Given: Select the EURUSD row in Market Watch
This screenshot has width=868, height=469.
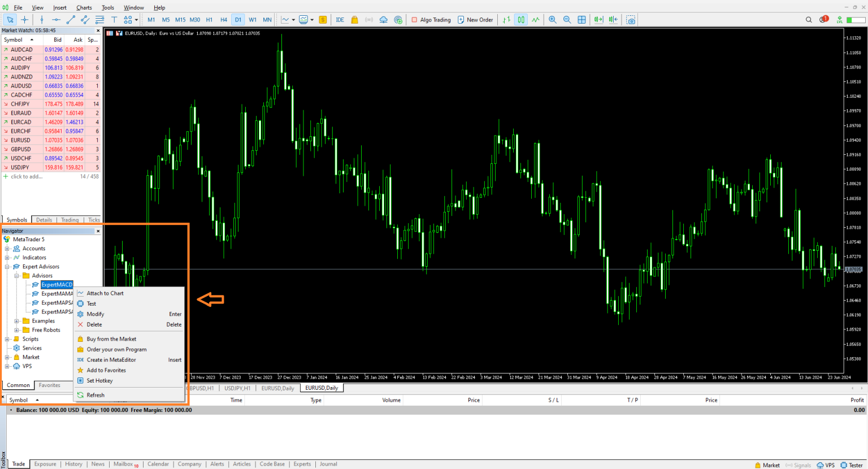Looking at the screenshot, I should tap(21, 140).
